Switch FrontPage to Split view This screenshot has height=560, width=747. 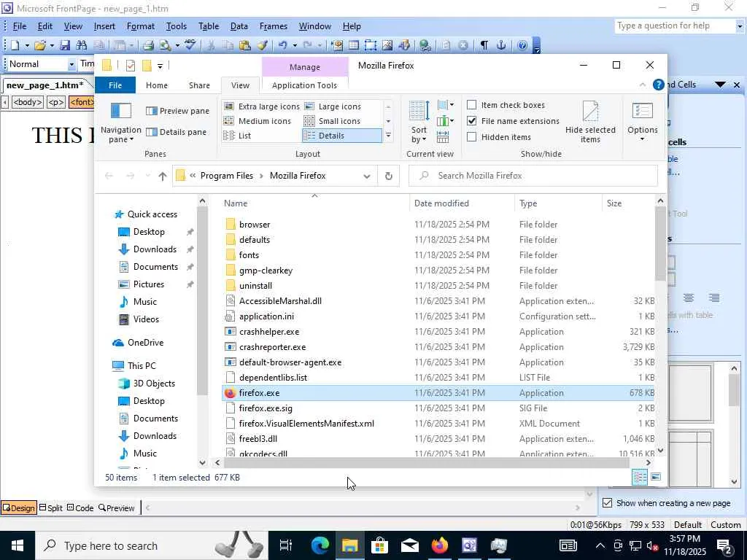(50, 508)
